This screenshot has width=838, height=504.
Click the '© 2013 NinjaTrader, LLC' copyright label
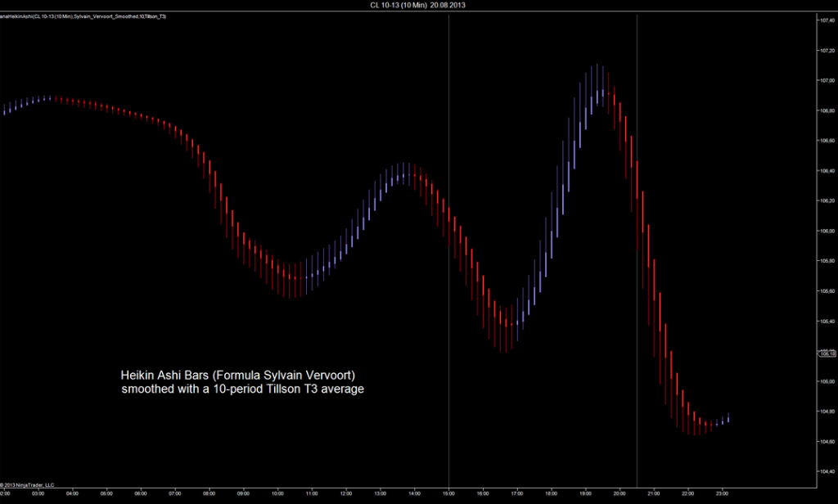pos(27,485)
